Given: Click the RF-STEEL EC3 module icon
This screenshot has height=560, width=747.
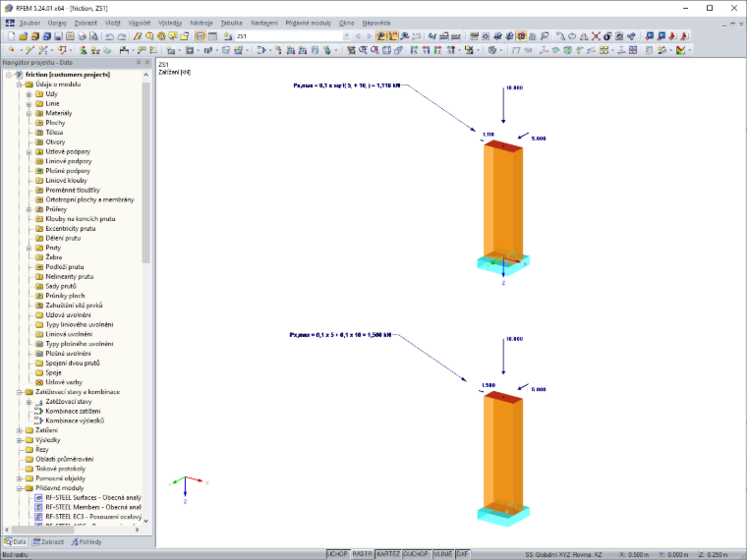Looking at the screenshot, I should (x=39, y=517).
